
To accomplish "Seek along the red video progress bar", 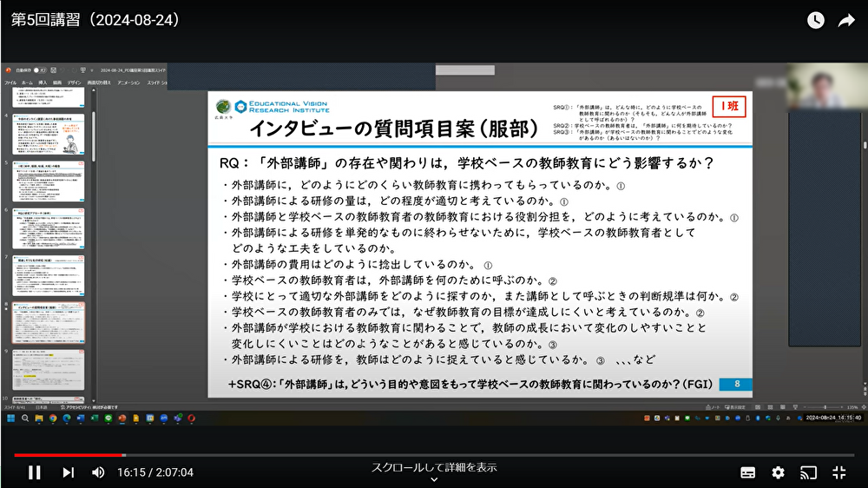I will [434, 455].
